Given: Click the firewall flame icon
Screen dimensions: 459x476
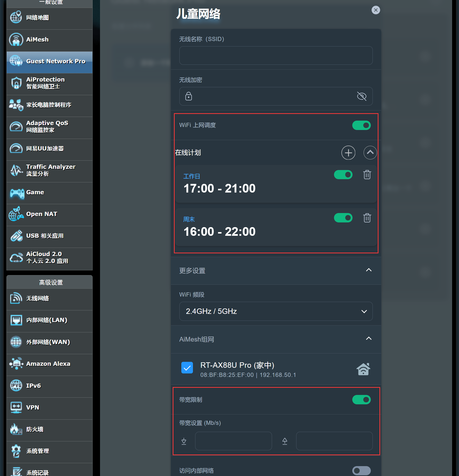Looking at the screenshot, I should [x=16, y=429].
